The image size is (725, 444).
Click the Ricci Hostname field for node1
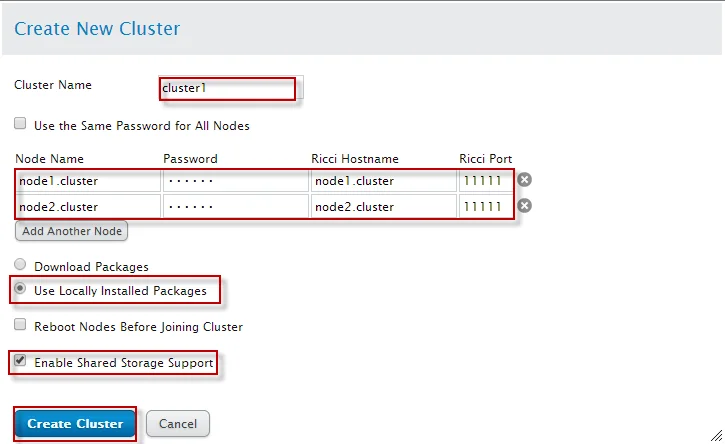pyautogui.click(x=382, y=181)
